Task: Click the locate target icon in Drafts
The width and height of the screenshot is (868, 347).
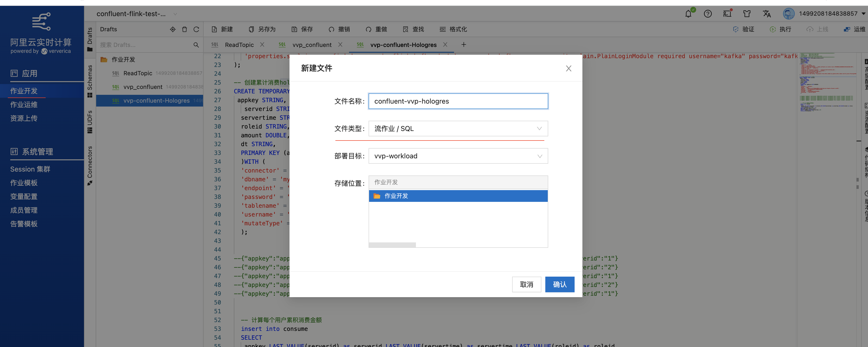Action: [x=173, y=29]
